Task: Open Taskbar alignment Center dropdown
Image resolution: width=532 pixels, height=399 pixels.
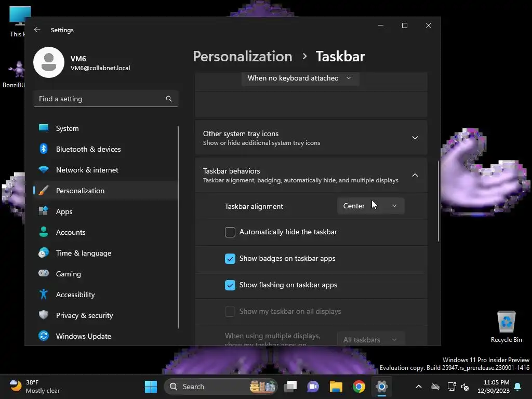Action: (371, 206)
